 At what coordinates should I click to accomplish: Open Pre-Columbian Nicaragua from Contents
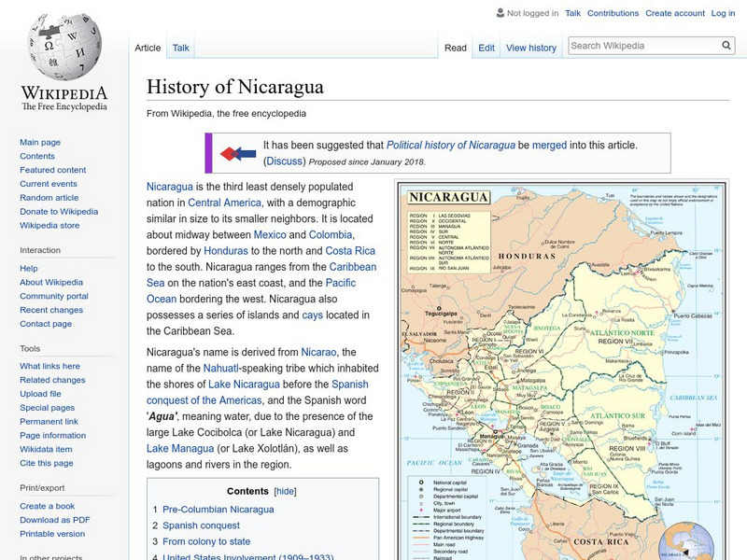point(218,509)
